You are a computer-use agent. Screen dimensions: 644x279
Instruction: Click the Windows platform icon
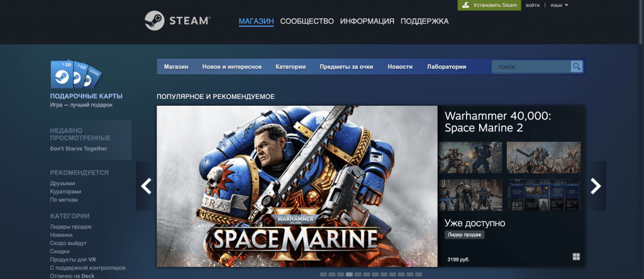point(576,257)
